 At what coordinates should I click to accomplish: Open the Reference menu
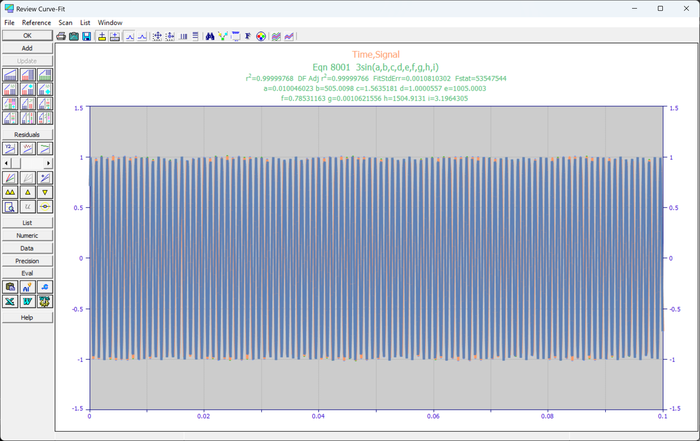[x=36, y=23]
